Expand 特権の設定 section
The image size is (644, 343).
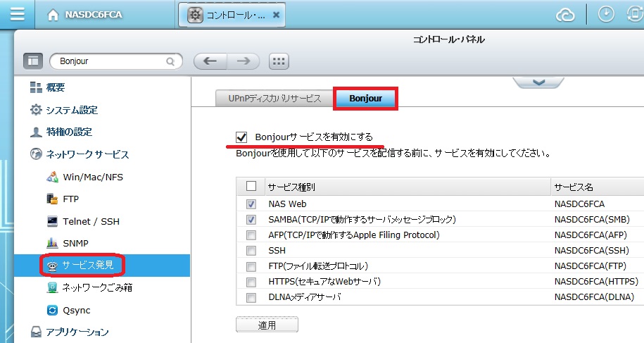point(61,132)
